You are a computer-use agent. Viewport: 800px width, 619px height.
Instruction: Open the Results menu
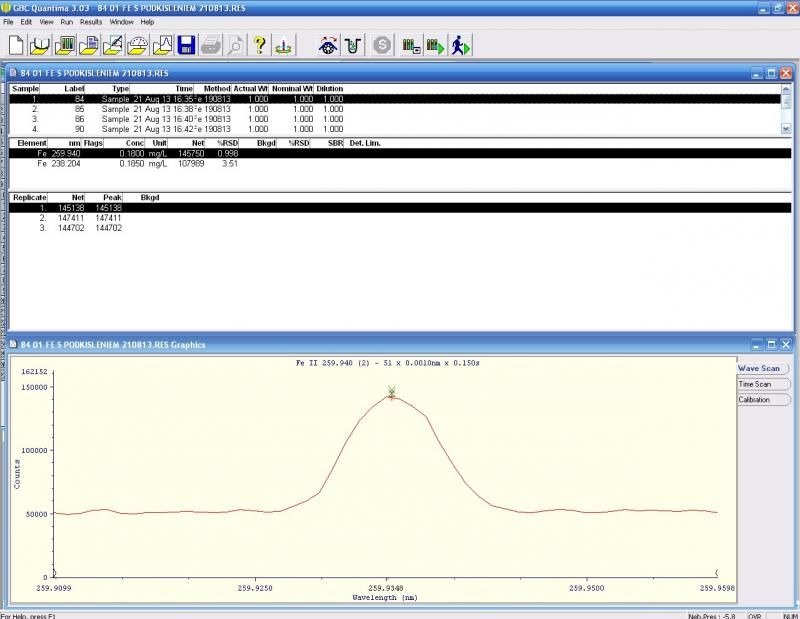pyautogui.click(x=91, y=22)
